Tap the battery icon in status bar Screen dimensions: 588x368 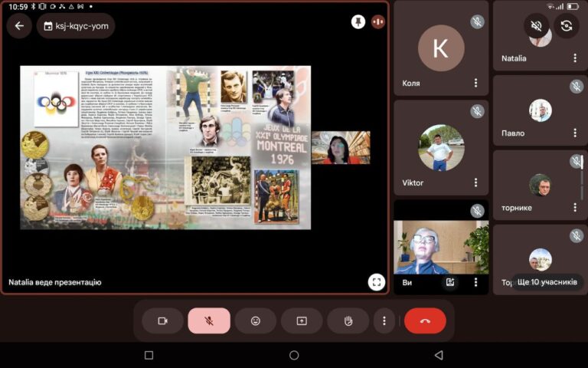click(573, 6)
